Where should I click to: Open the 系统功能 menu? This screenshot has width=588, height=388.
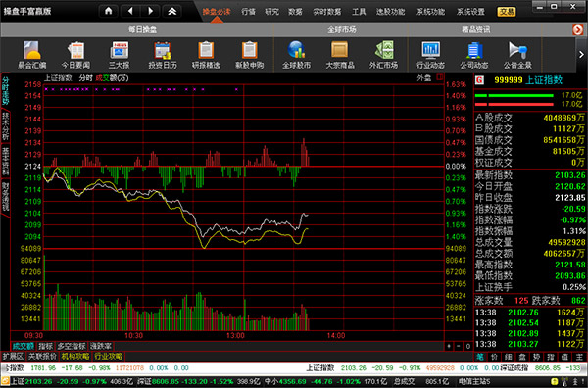(430, 12)
